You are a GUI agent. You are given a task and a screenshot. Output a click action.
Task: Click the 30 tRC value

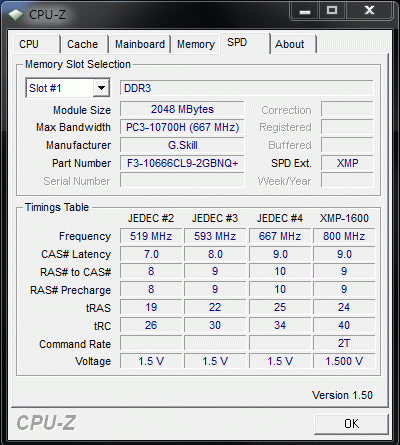coord(215,325)
